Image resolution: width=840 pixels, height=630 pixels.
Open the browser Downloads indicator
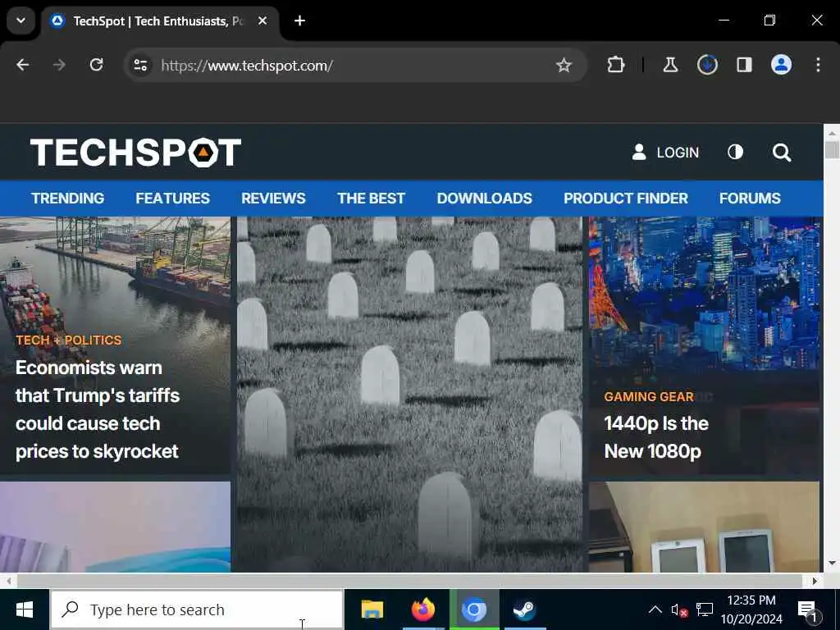[x=707, y=66]
